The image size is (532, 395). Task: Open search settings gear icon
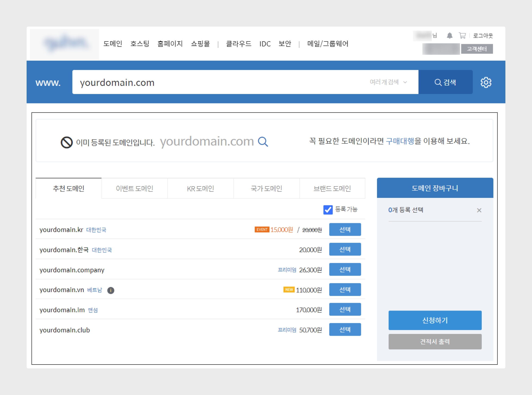click(x=486, y=82)
